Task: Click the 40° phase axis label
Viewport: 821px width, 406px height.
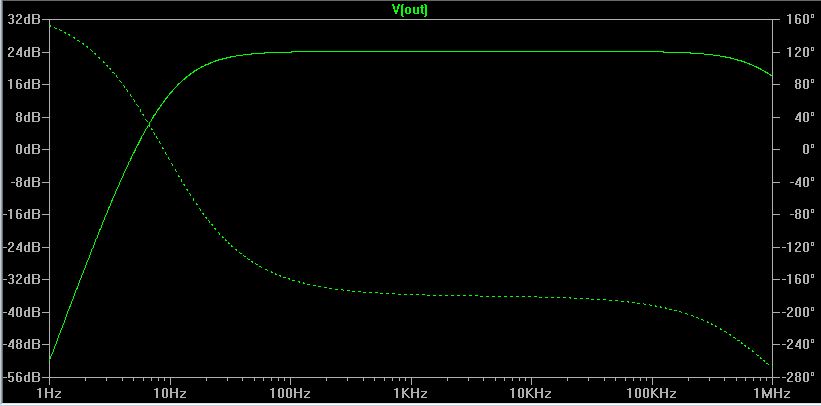Action: point(804,117)
